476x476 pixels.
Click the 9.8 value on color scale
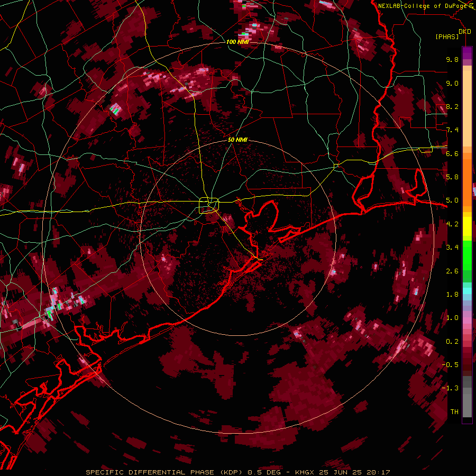tap(452, 59)
